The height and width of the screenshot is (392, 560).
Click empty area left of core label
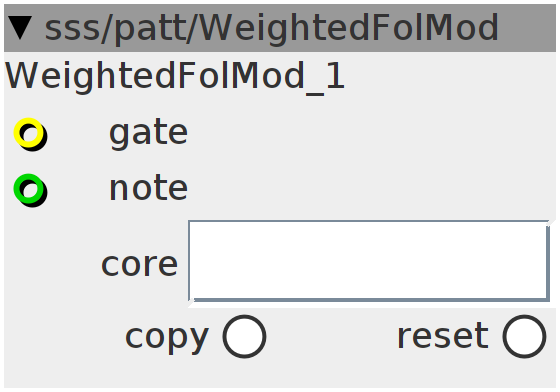[x=52, y=265]
